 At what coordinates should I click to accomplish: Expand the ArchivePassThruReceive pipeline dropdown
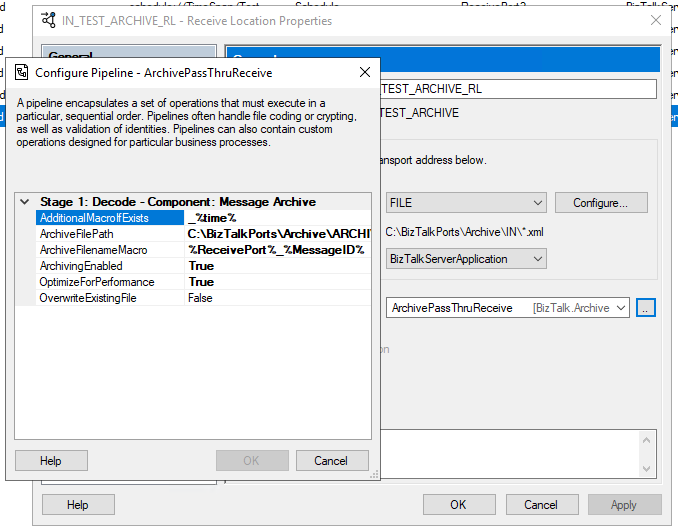point(620,308)
